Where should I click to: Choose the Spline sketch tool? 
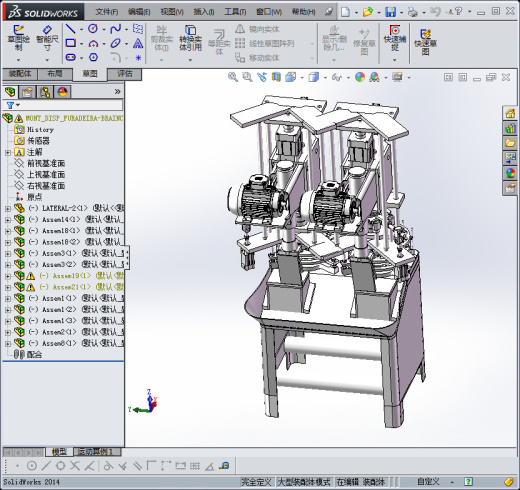tap(115, 29)
